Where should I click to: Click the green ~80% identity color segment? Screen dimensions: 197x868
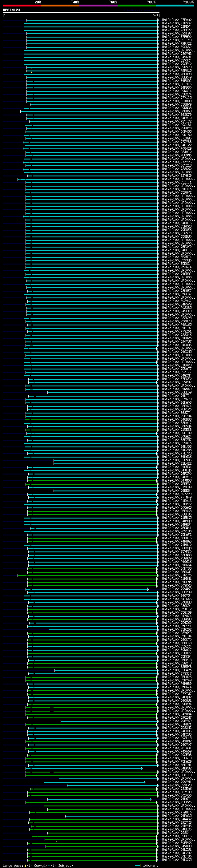tap(137, 6)
